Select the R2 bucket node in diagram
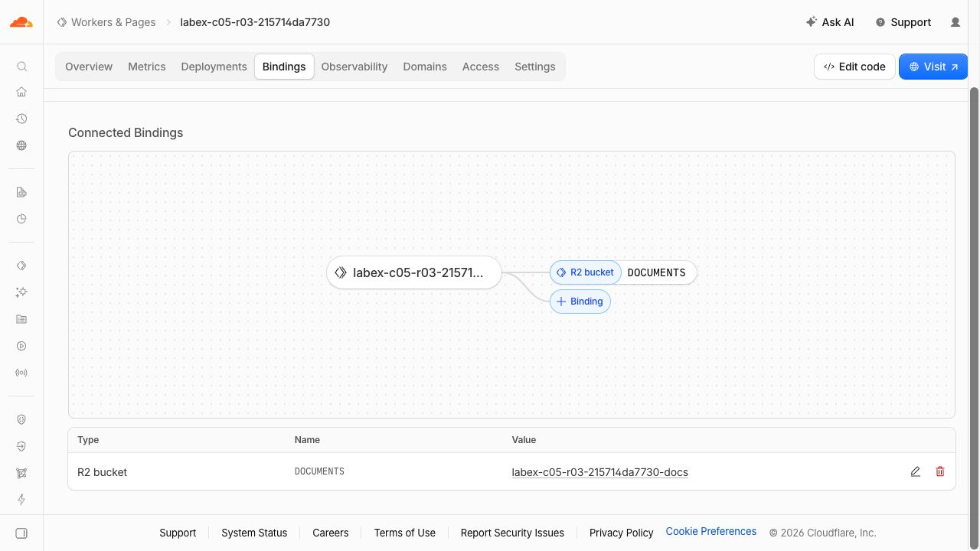Image resolution: width=980 pixels, height=551 pixels. coord(586,272)
